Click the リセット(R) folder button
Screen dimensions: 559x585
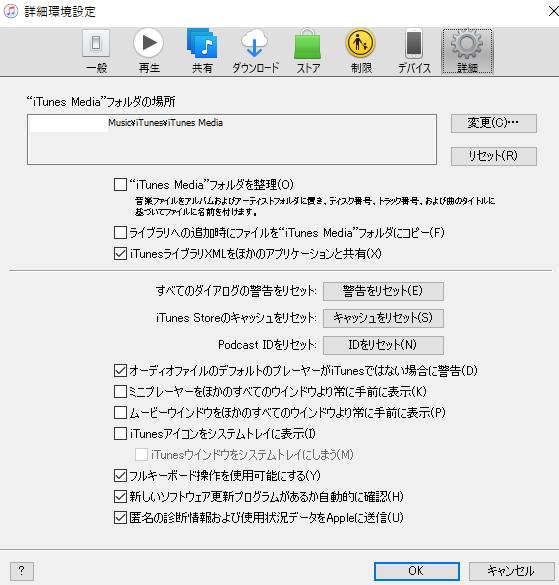494,156
